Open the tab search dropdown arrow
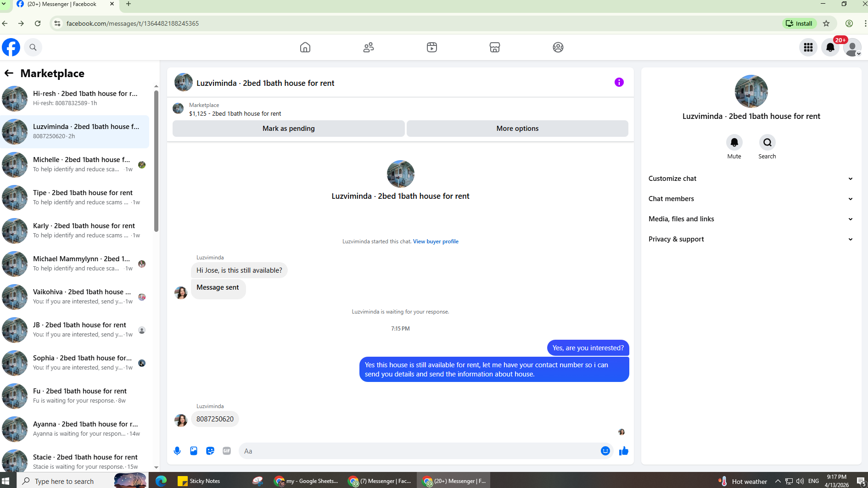This screenshot has width=868, height=488. coord(4,4)
